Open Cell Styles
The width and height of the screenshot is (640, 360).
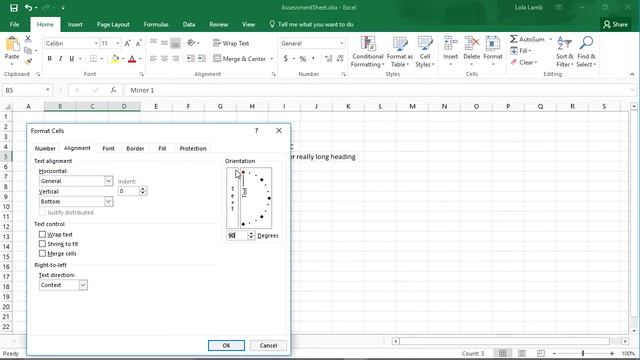425,51
